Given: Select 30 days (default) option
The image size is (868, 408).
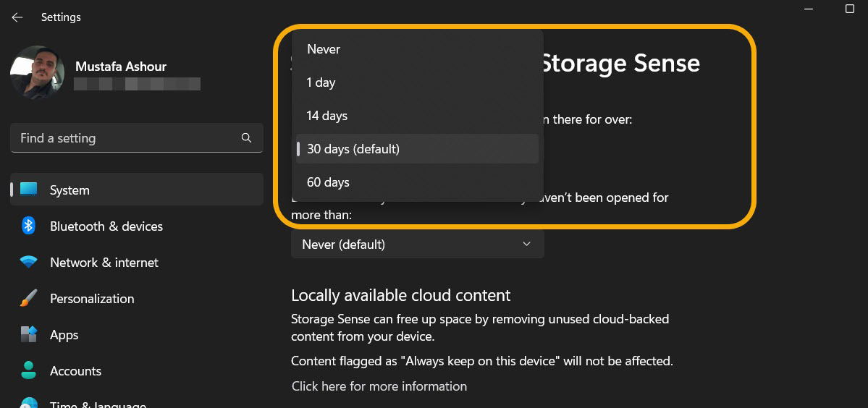Looking at the screenshot, I should 418,149.
